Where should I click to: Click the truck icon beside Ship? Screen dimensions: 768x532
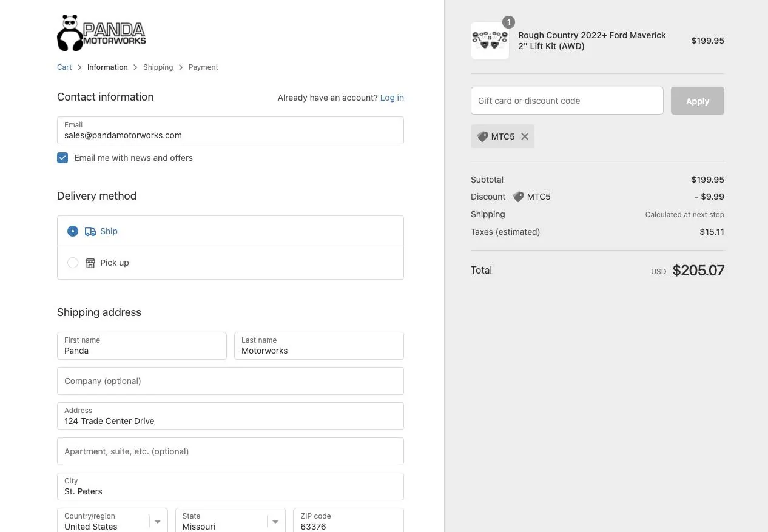(90, 231)
